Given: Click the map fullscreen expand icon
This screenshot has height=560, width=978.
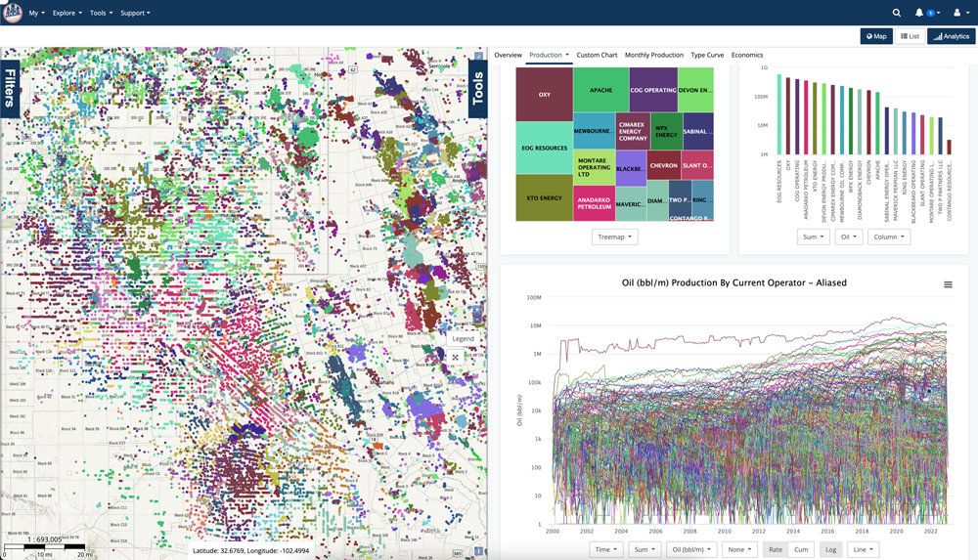Looking at the screenshot, I should pos(455,358).
